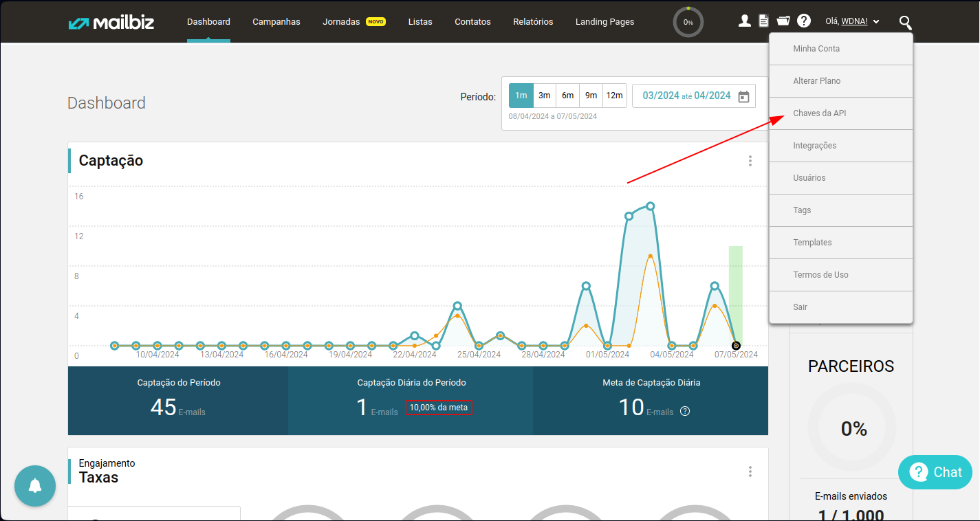Open the Chat support button
This screenshot has width=980, height=521.
click(x=935, y=472)
